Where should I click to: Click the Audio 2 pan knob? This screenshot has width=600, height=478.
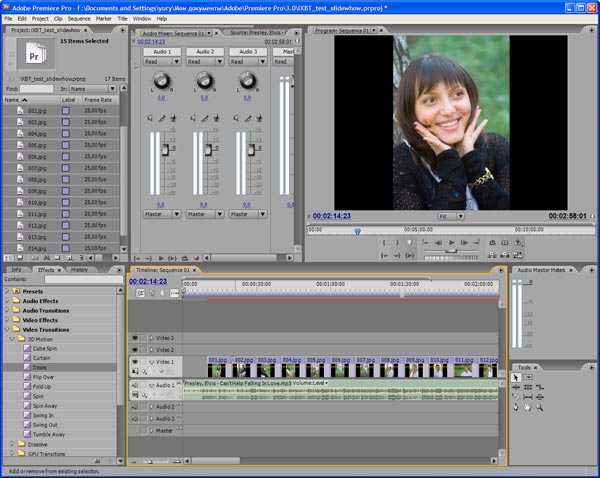tap(205, 80)
